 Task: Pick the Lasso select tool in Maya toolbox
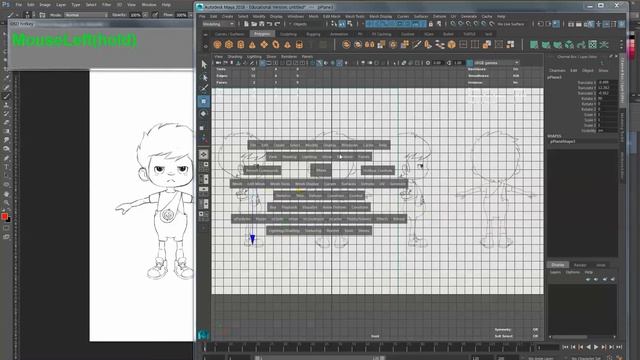pyautogui.click(x=204, y=77)
